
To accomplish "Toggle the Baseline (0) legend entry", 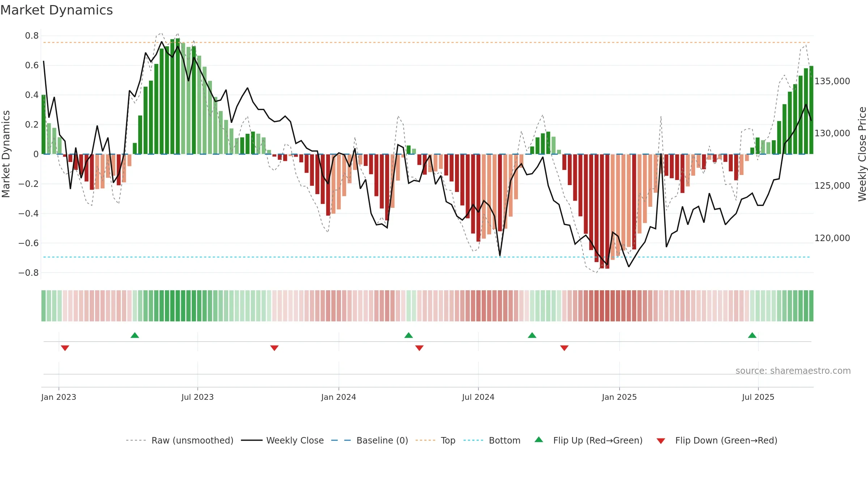I will click(370, 440).
